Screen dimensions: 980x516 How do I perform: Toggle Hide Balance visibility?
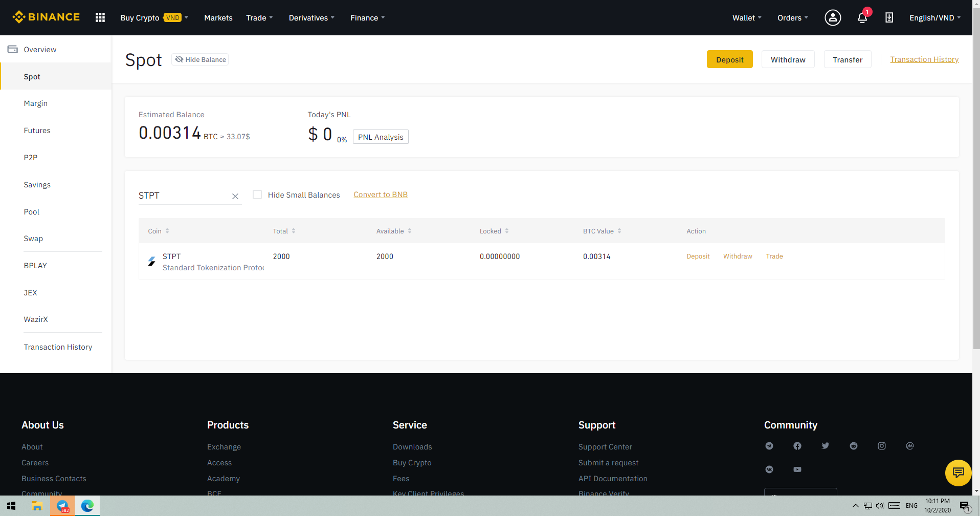[x=201, y=59]
